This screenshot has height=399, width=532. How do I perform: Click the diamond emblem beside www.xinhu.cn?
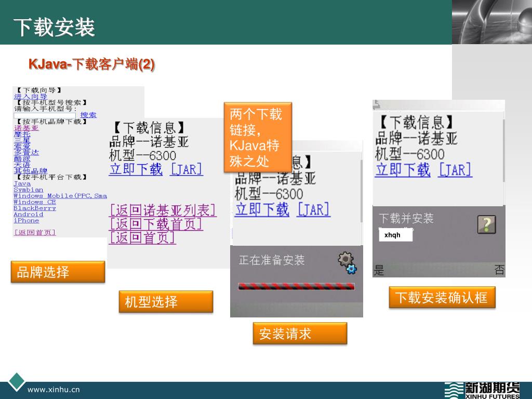tap(17, 382)
